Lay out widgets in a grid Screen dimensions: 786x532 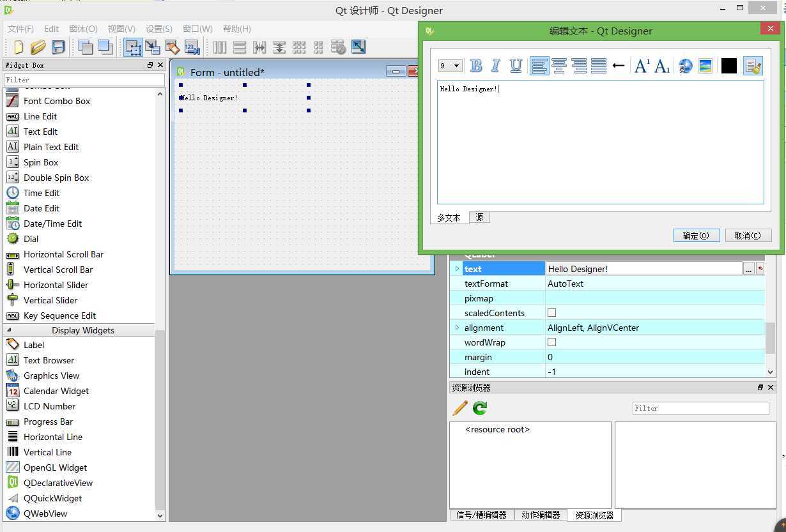tap(299, 47)
